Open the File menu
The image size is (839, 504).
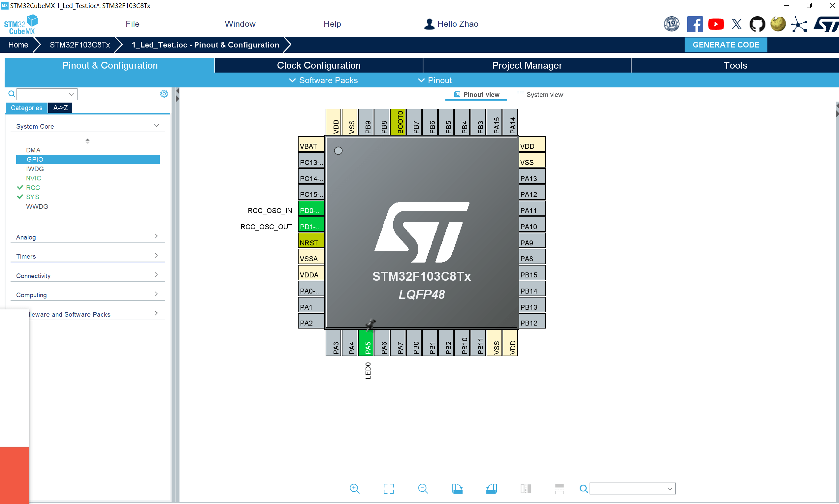pos(132,24)
